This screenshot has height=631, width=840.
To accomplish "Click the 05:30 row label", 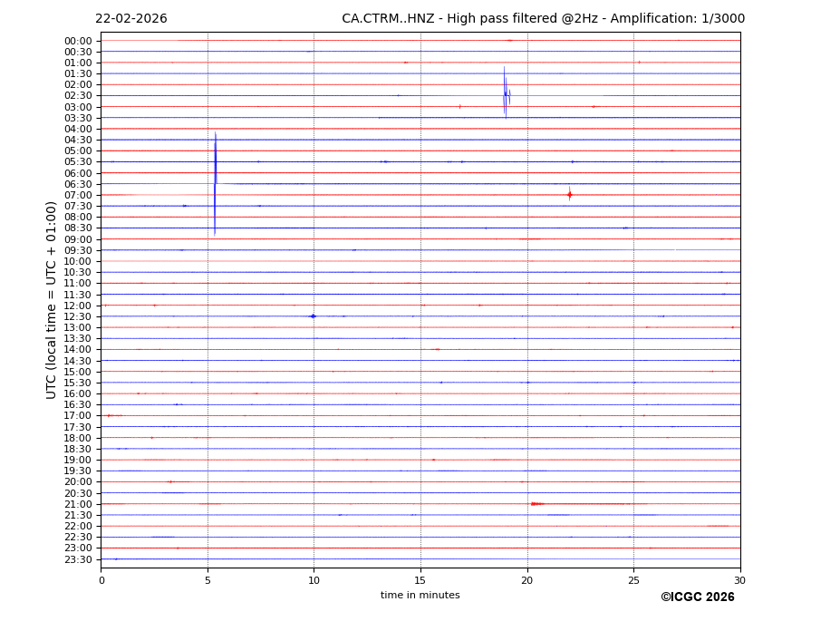I will pyautogui.click(x=78, y=162).
